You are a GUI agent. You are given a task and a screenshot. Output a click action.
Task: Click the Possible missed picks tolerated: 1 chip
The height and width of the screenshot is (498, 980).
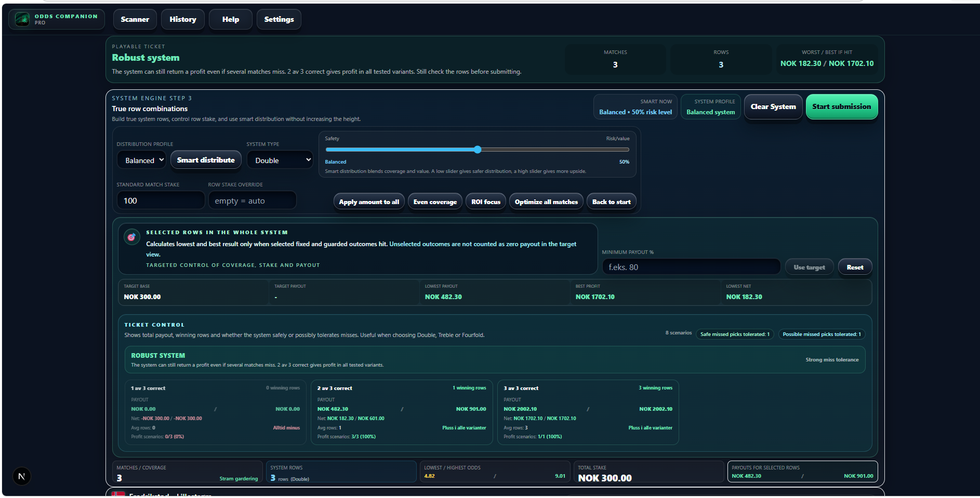822,334
